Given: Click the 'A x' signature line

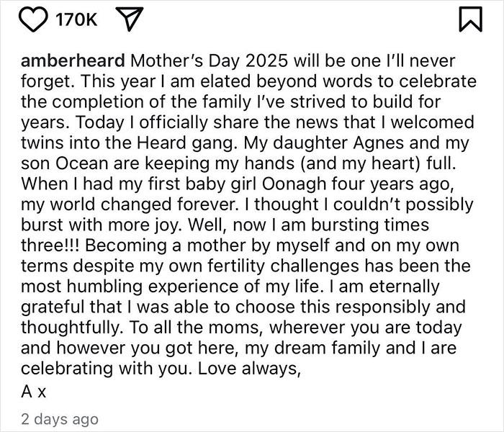Looking at the screenshot, I should tap(34, 391).
